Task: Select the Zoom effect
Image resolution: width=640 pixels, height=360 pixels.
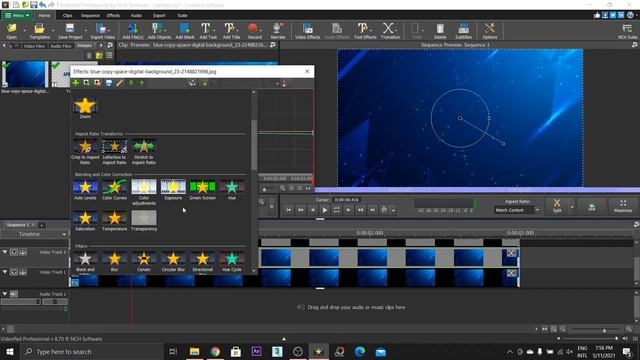Action: coord(85,108)
